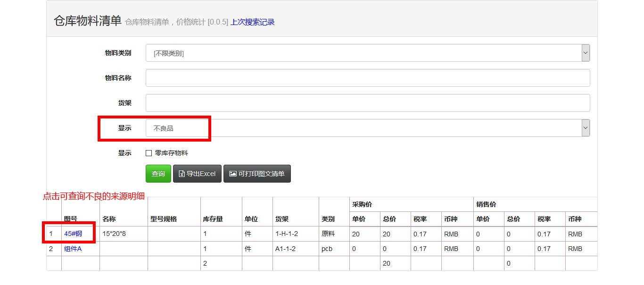Screen dimensions: 644x285
Task: Open the 上次搜索记录 link
Action: point(252,22)
